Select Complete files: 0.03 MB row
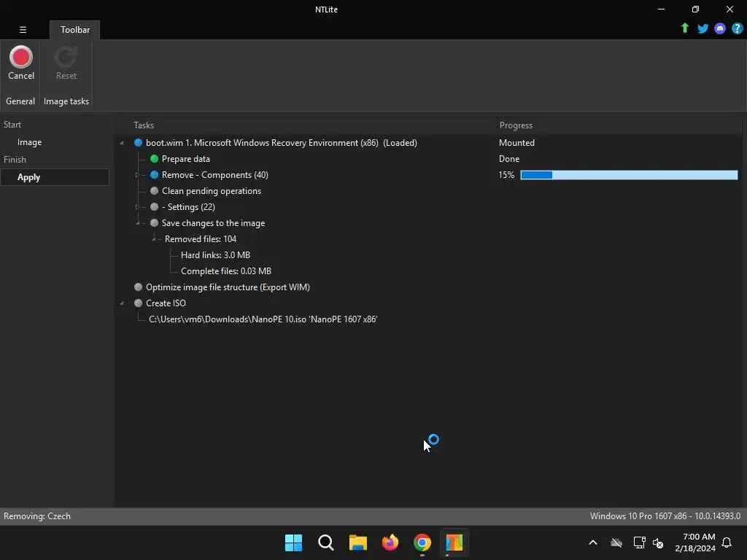 click(x=226, y=271)
